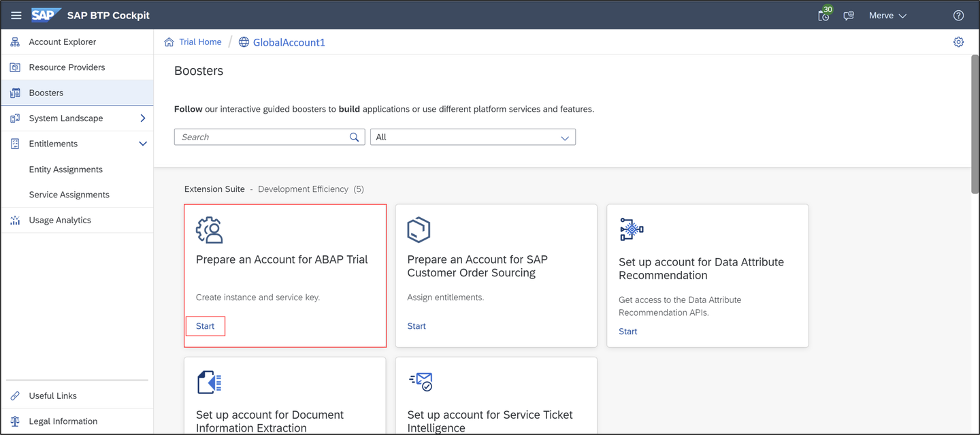Viewport: 980px width, 435px height.
Task: Click 'Create instance and service key.' description
Action: (x=258, y=297)
